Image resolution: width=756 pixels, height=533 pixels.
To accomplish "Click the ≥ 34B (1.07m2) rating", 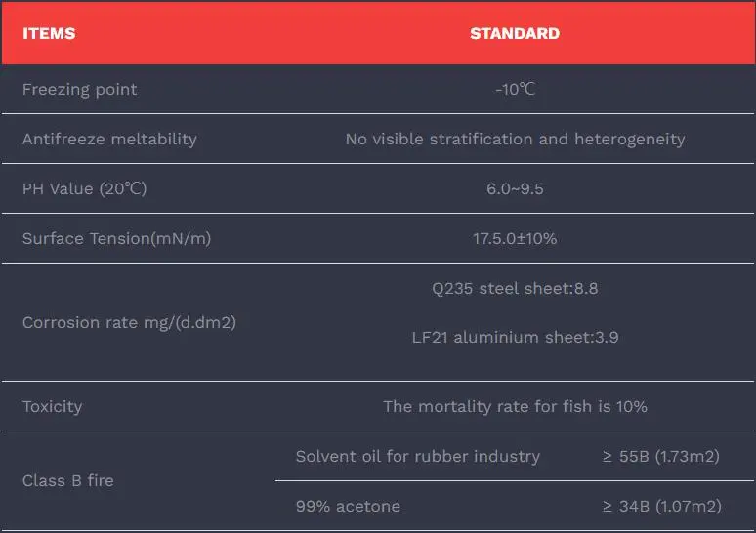I will 660,506.
